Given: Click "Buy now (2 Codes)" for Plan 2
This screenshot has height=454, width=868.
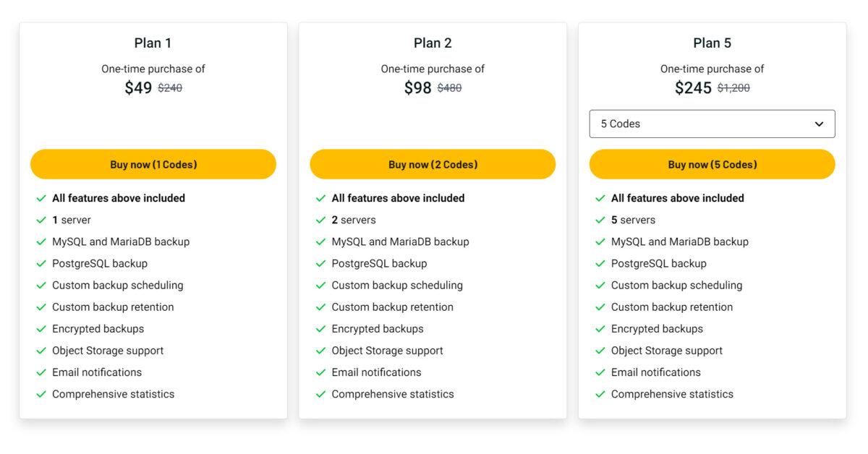Looking at the screenshot, I should click(x=433, y=164).
